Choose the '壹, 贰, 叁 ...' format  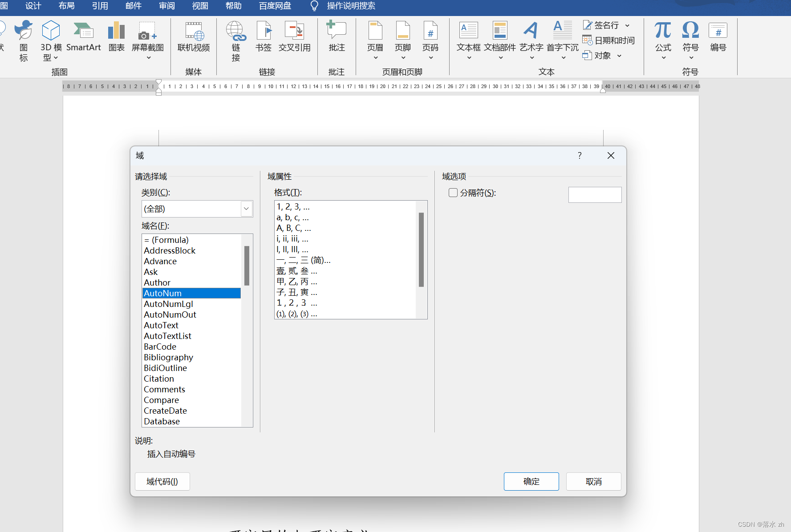point(345,271)
